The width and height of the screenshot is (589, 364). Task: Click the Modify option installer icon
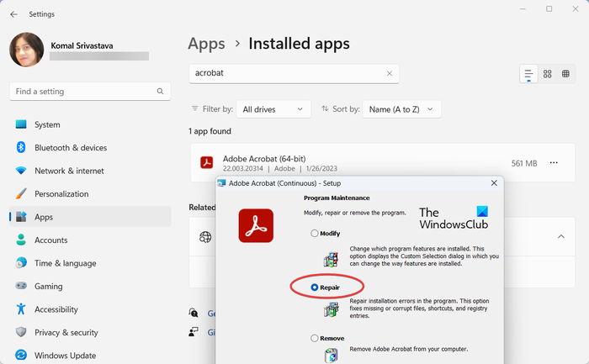[x=331, y=259]
